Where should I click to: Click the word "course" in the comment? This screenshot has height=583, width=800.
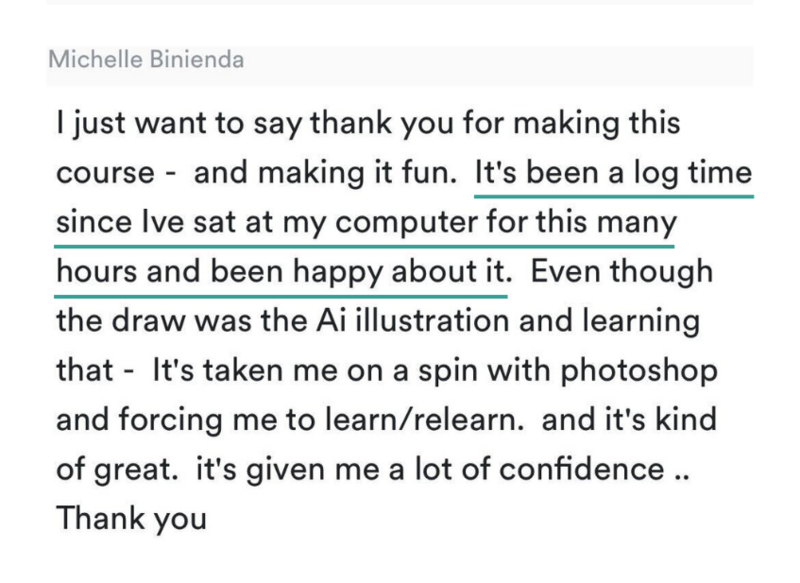click(x=105, y=173)
